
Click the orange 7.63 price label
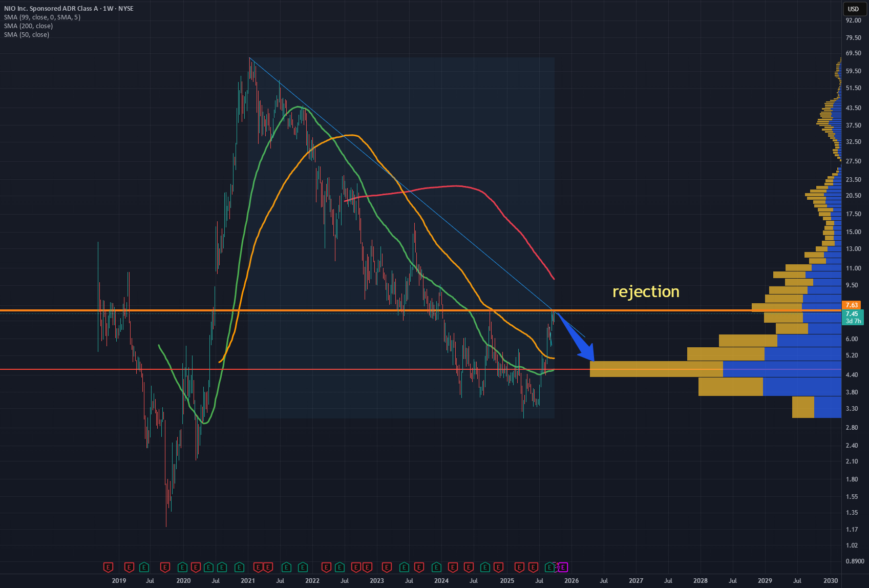click(x=852, y=305)
